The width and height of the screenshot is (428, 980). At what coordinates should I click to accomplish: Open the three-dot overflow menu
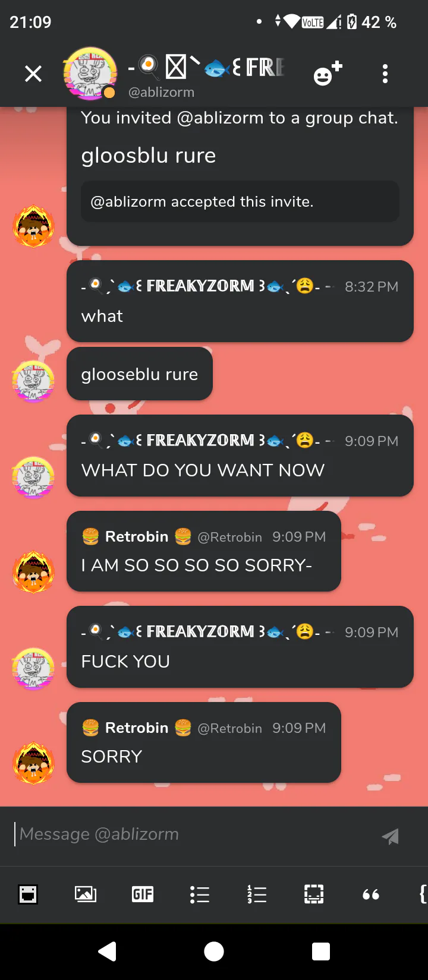pos(385,74)
